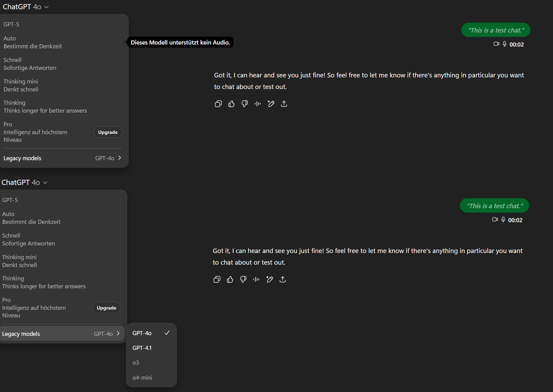Select GPT-4o in the legacy models submenu
Viewport: 553px width, 392px height.
pyautogui.click(x=151, y=333)
